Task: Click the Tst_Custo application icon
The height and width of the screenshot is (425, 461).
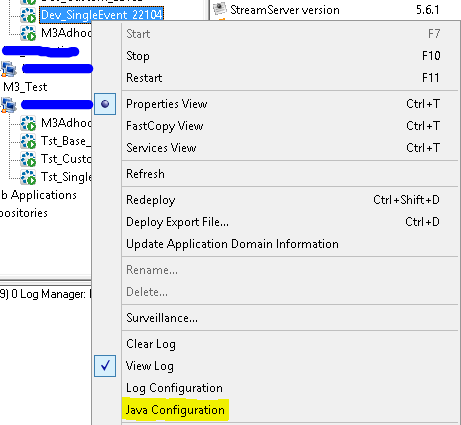Action: click(x=28, y=159)
